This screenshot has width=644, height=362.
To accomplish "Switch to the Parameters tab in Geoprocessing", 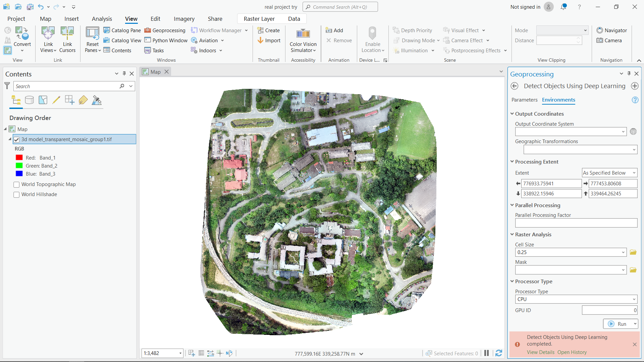I will pyautogui.click(x=524, y=100).
